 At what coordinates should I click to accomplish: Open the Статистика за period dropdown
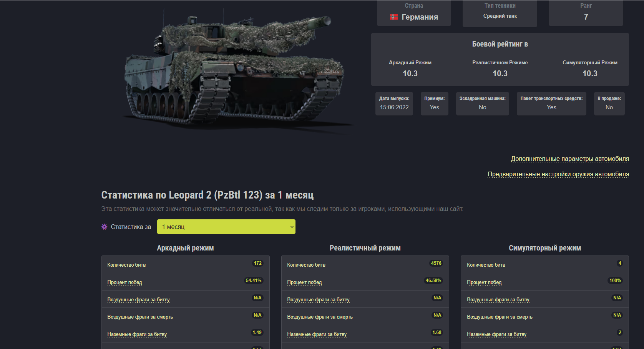pos(226,227)
